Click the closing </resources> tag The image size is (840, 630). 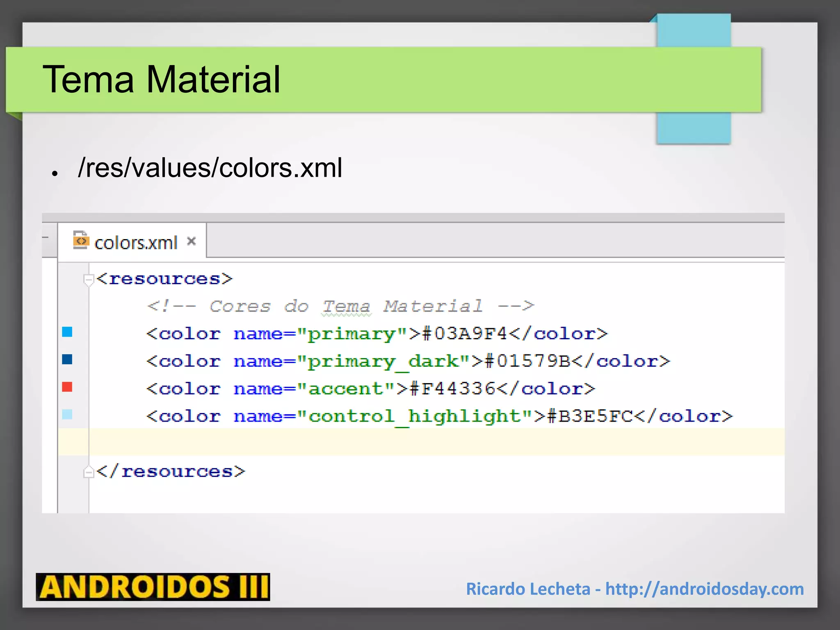pos(171,471)
